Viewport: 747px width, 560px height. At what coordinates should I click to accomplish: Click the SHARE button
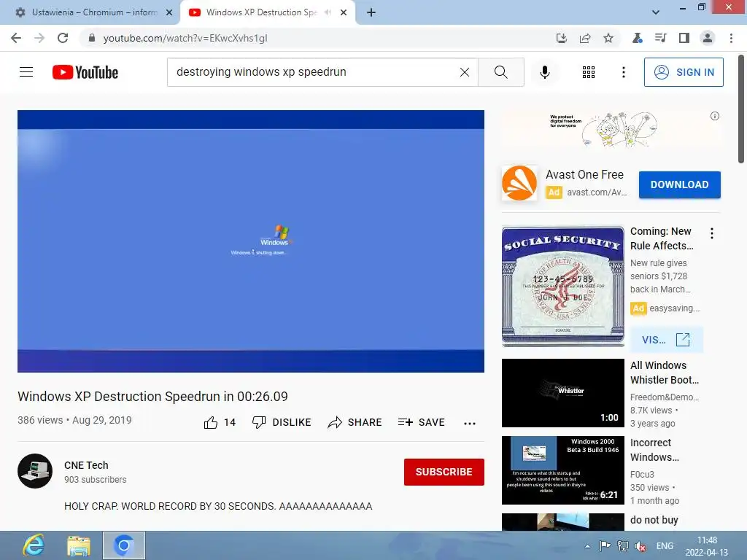355,422
